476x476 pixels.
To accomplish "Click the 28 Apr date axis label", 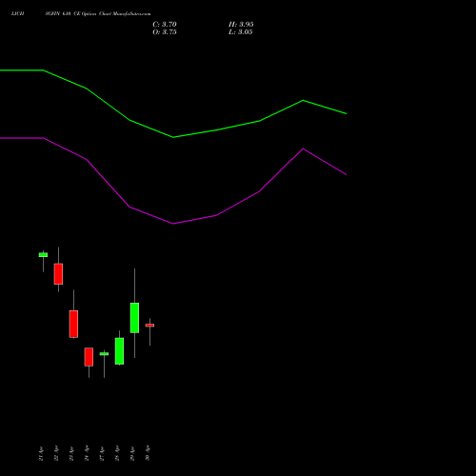I will coord(117,453).
